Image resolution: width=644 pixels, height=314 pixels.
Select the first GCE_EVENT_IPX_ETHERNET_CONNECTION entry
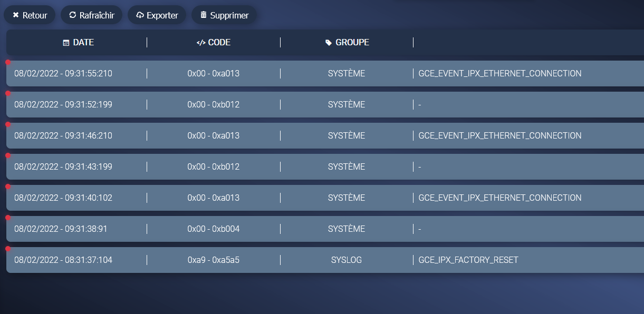(316, 73)
